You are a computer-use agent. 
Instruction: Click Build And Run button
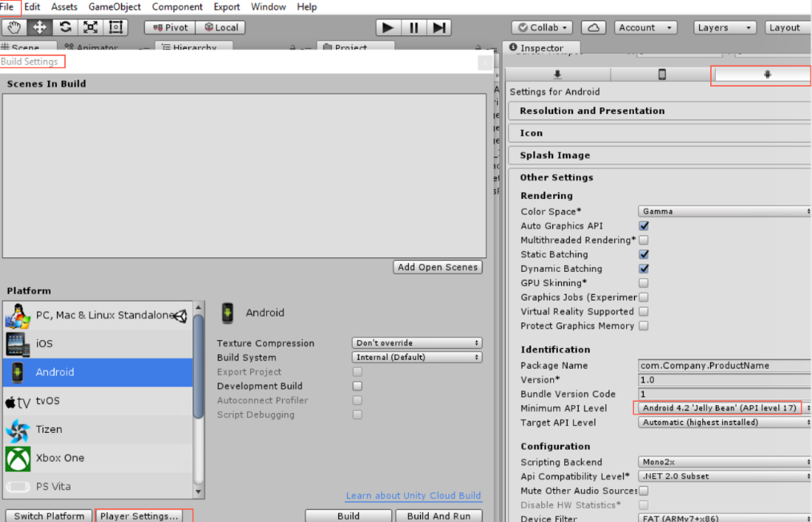(x=438, y=516)
